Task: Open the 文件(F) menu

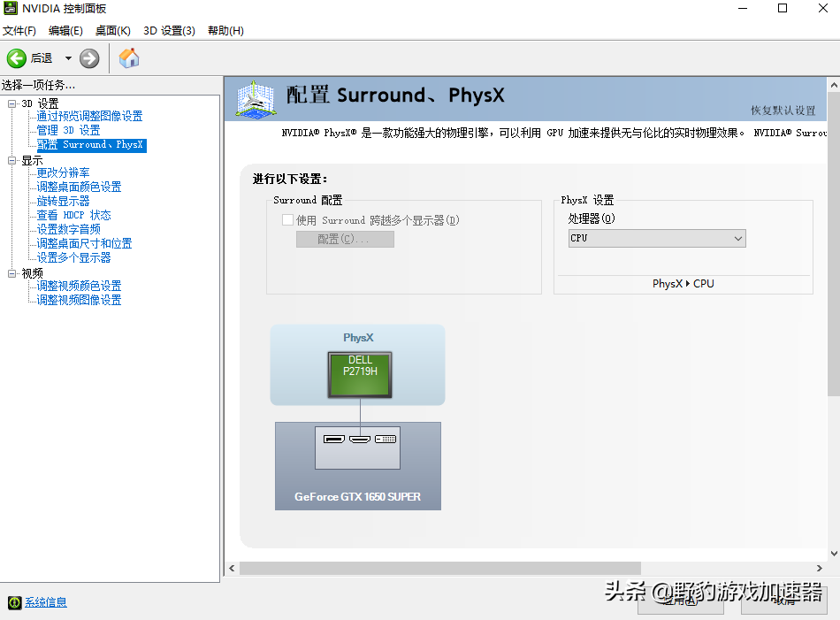Action: pyautogui.click(x=19, y=31)
